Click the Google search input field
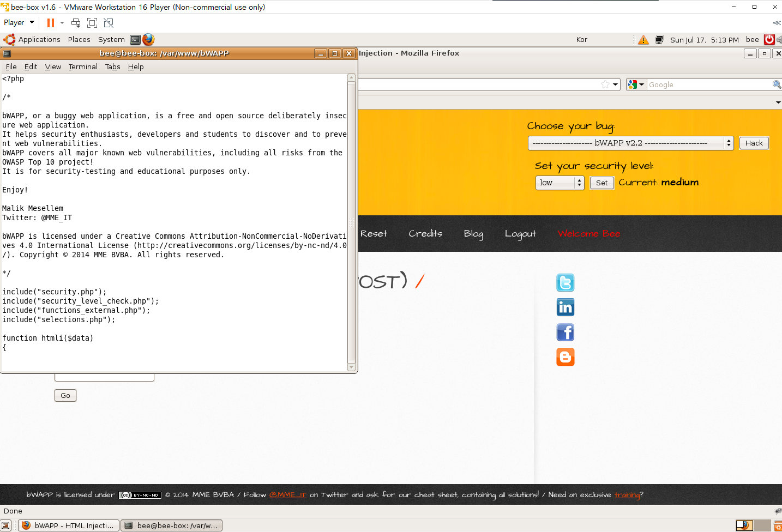Screen dimensions: 782x532 pos(709,84)
